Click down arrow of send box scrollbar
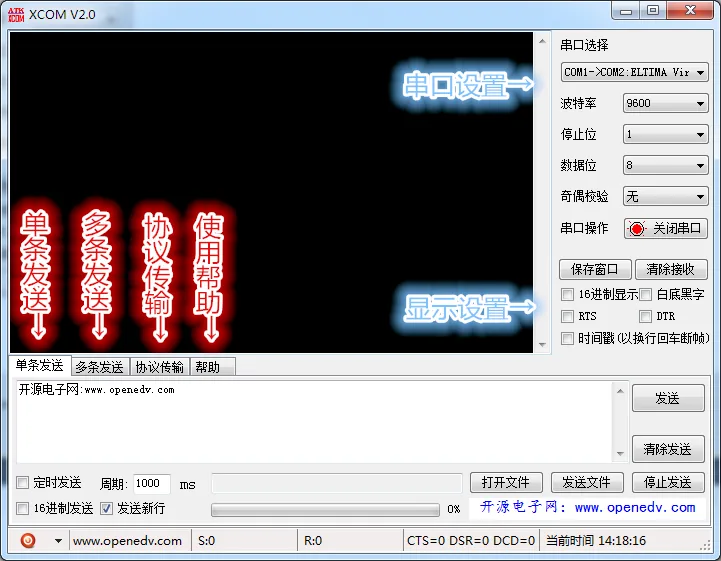Viewport: 721px width, 561px height. click(620, 454)
